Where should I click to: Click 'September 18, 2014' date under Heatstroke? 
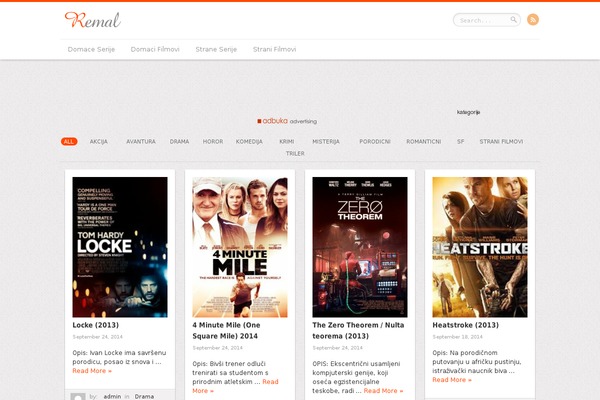coord(458,337)
